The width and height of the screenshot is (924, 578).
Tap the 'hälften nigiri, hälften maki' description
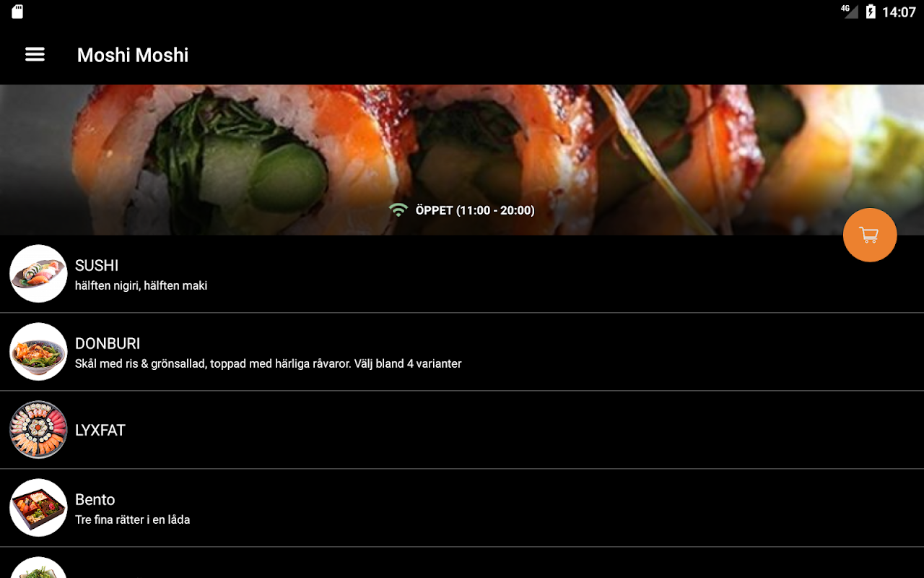(141, 285)
